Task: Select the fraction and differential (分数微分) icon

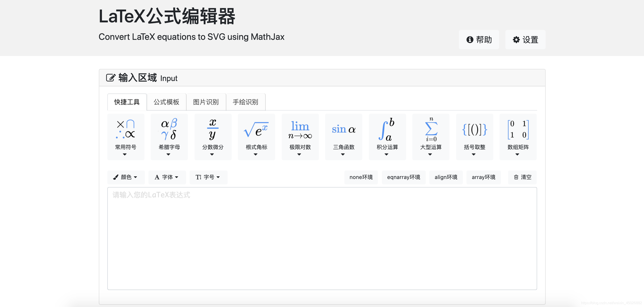Action: pos(213,137)
